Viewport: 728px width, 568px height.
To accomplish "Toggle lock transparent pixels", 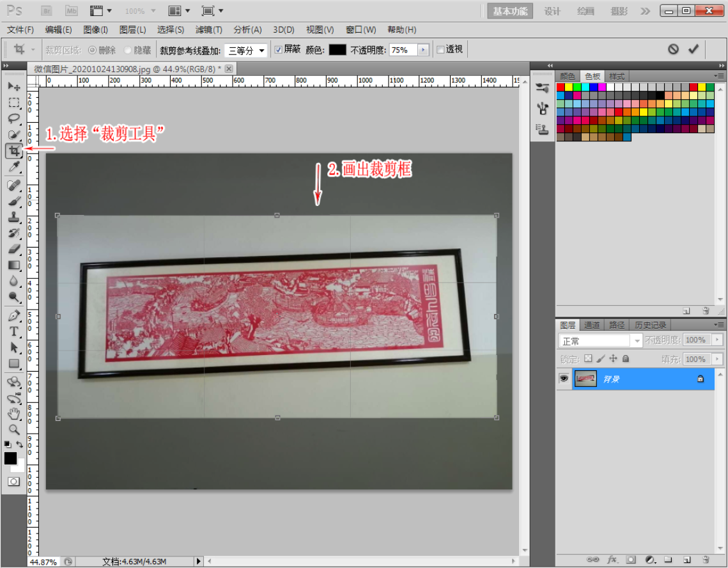I will pyautogui.click(x=588, y=358).
